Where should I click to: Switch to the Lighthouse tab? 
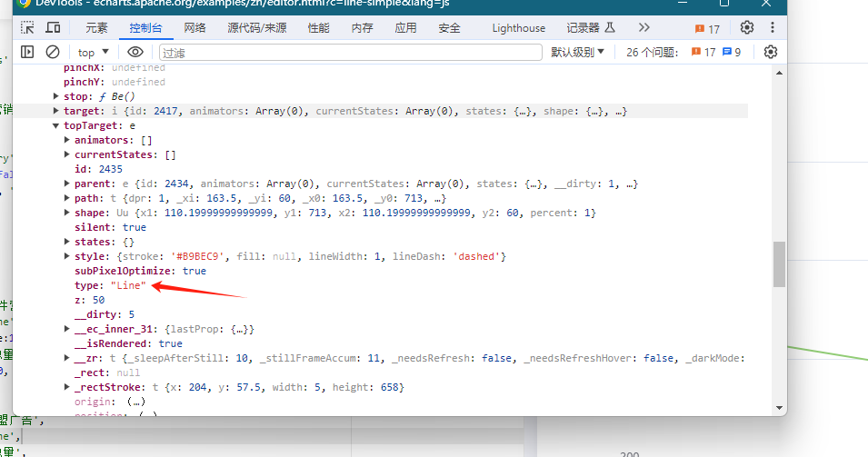518,28
